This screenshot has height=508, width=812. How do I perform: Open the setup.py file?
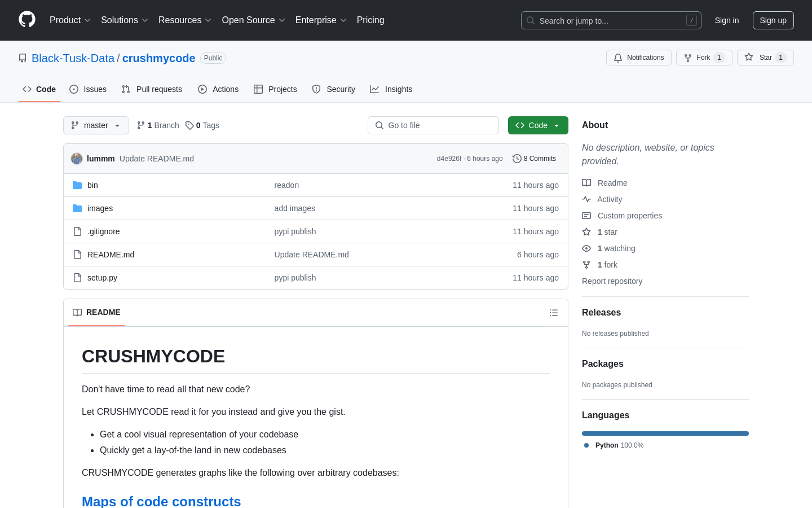tap(103, 278)
